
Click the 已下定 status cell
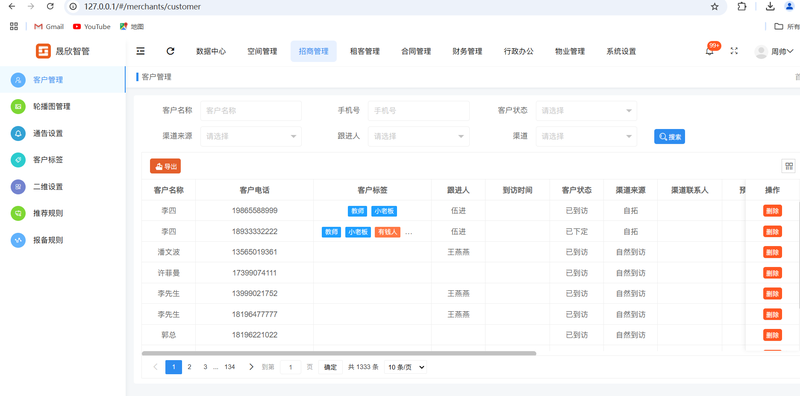point(577,232)
